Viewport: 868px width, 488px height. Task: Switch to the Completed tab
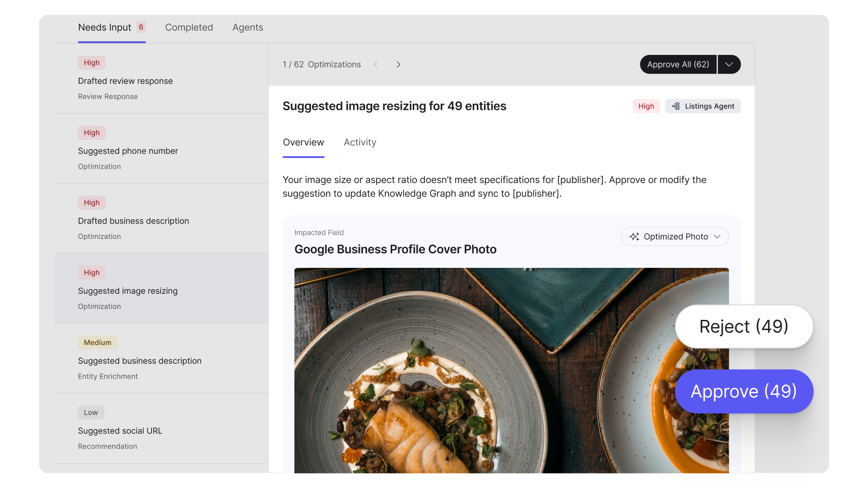189,27
